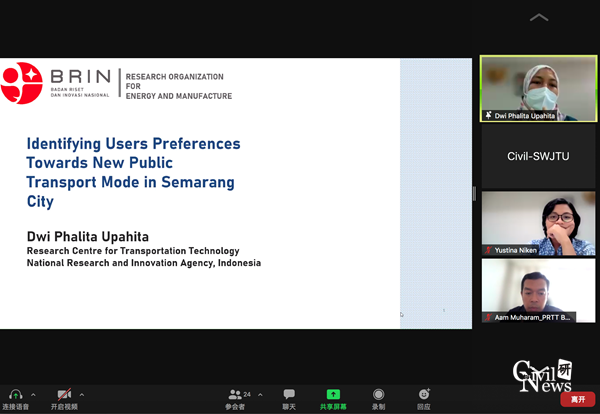Expand audio options arrow next to headphone
Screen dimensions: 600x414
pos(33,394)
